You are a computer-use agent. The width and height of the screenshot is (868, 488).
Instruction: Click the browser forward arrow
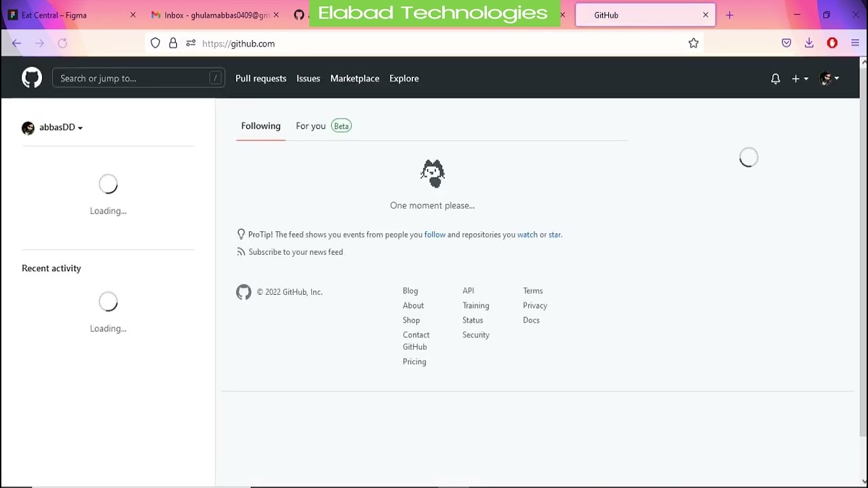click(x=39, y=43)
